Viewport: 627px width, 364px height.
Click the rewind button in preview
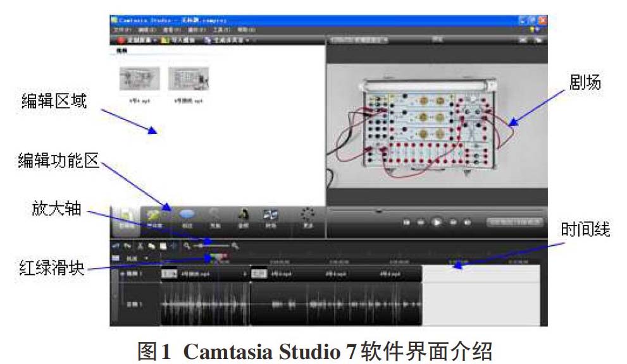tap(421, 222)
